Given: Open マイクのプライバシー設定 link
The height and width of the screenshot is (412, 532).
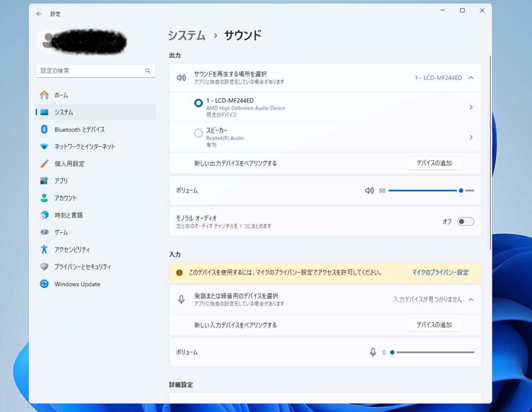Looking at the screenshot, I should pyautogui.click(x=440, y=272).
